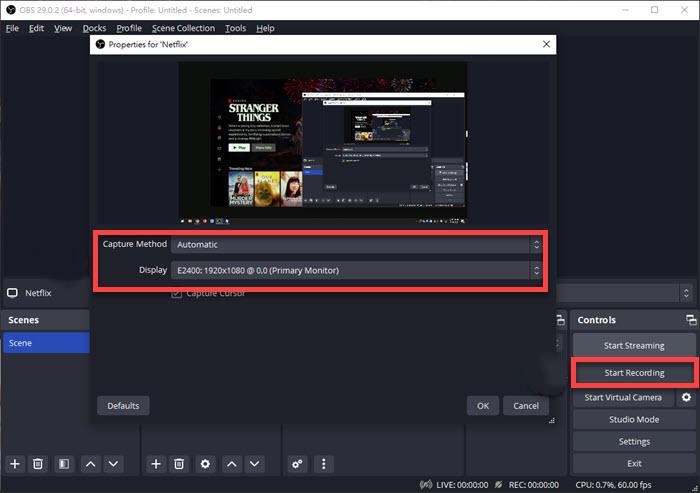Open the Tools menu
Image resolution: width=700 pixels, height=493 pixels.
coord(235,28)
